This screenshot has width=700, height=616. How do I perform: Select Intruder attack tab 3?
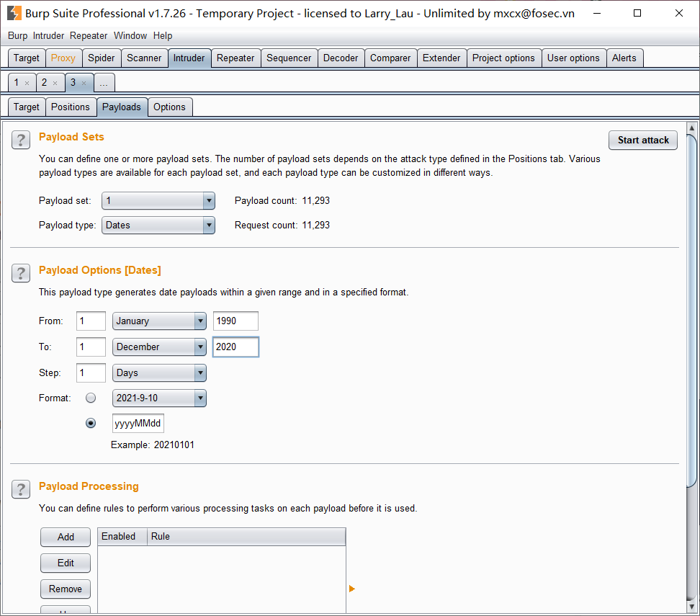(73, 83)
